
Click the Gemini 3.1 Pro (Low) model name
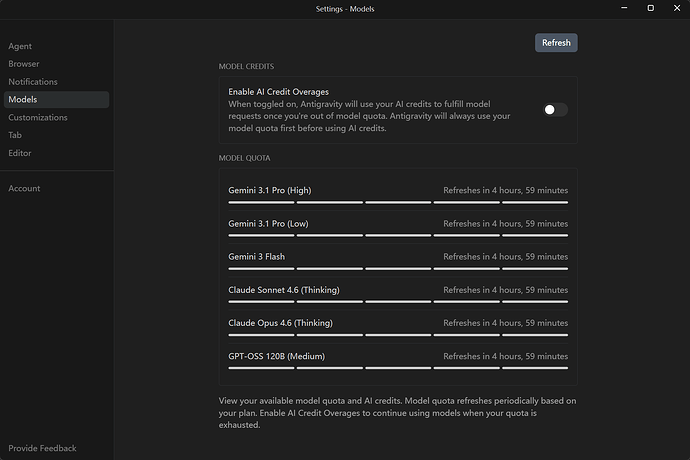[268, 224]
